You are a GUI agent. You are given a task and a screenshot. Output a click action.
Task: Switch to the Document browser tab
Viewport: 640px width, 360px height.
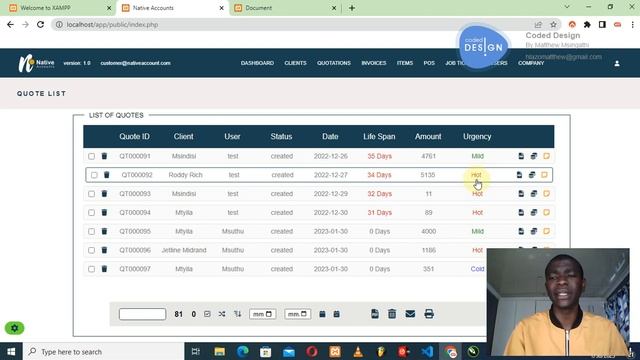[x=285, y=8]
